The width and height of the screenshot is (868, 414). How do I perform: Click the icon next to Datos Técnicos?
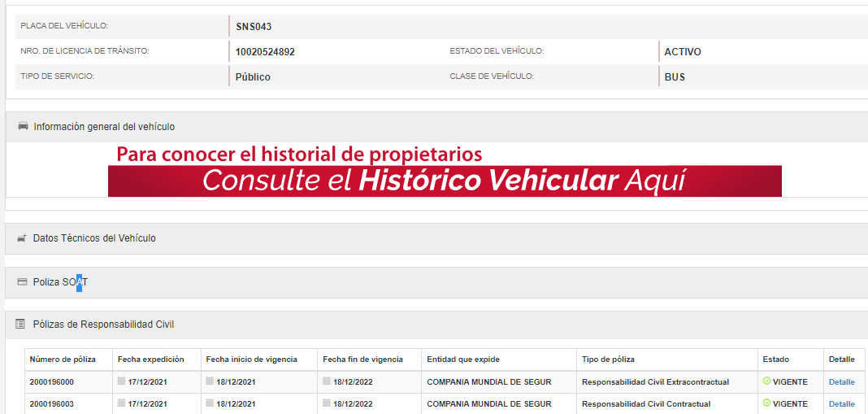click(22, 238)
